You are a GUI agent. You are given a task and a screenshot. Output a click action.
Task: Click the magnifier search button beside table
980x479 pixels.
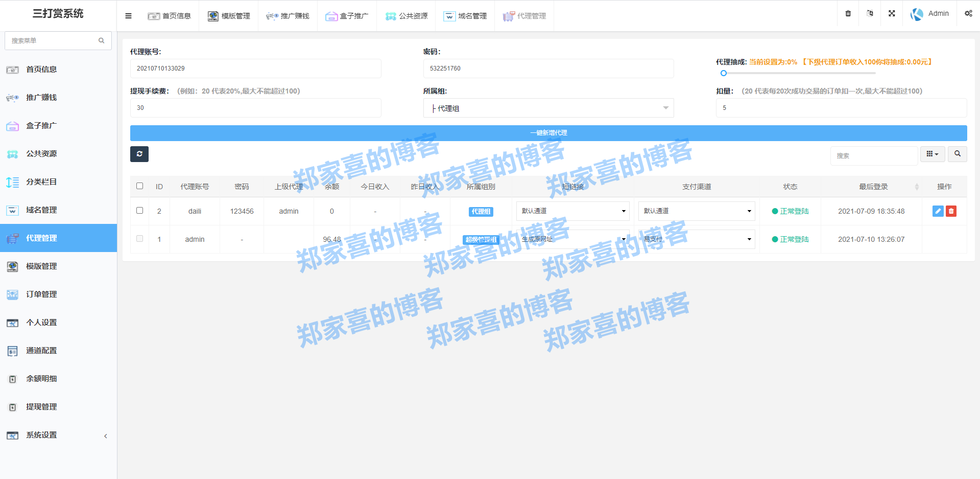[958, 154]
